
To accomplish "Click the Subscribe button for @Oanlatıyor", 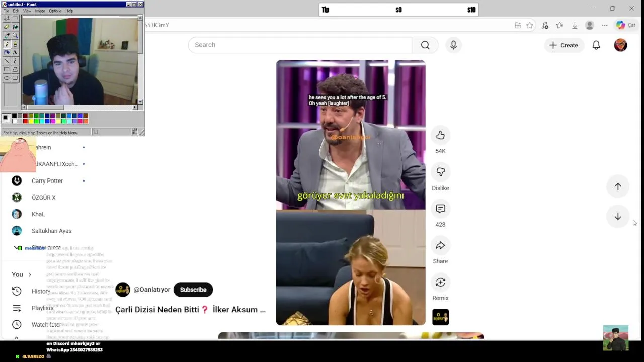I will point(193,290).
